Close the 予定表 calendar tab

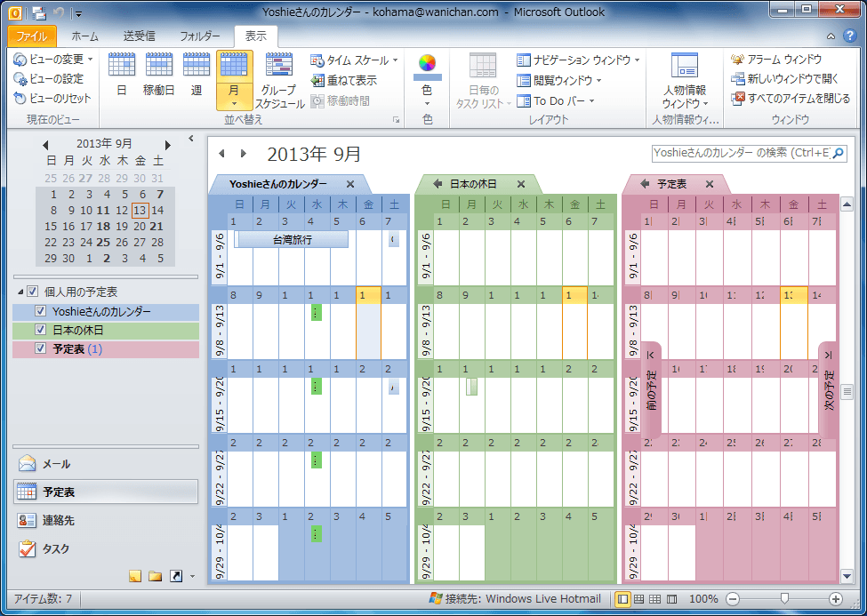pyautogui.click(x=710, y=184)
